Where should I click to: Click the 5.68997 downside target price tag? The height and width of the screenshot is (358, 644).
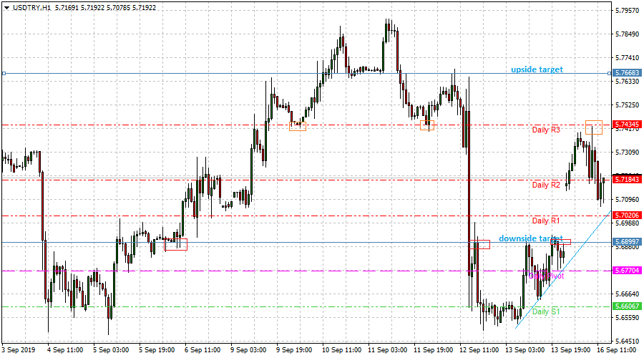pos(626,242)
